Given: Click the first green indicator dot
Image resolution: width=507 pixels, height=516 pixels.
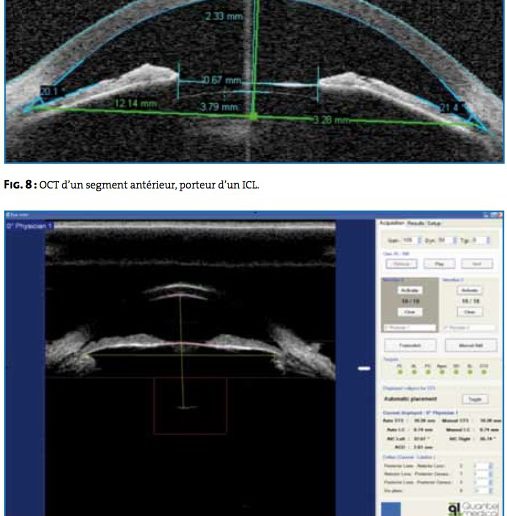Looking at the screenshot, I should click(x=400, y=372).
